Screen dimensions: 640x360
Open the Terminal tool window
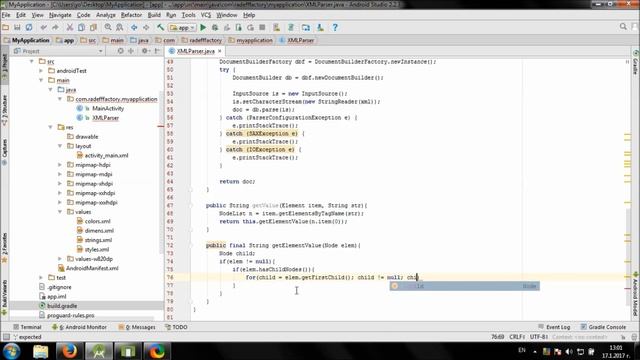(x=27, y=327)
